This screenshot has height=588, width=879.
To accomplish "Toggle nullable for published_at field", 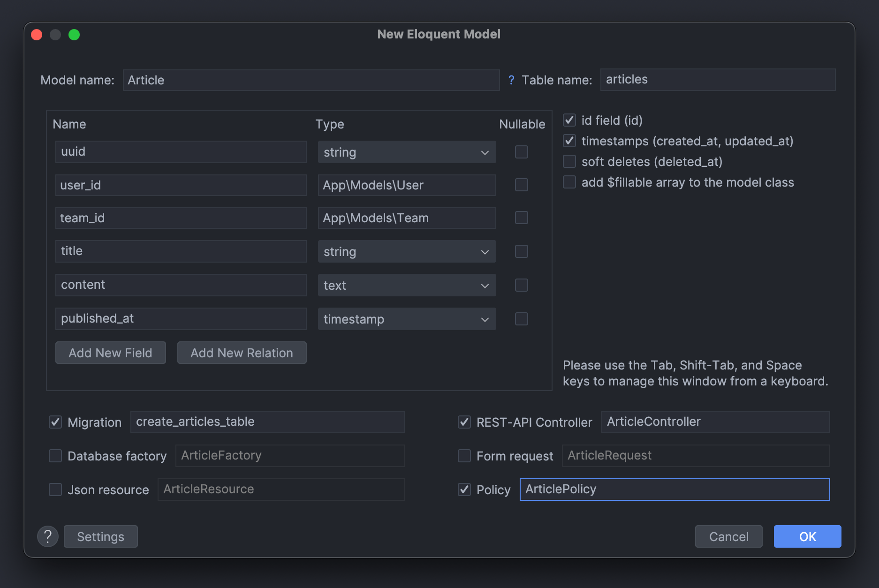I will pyautogui.click(x=521, y=318).
